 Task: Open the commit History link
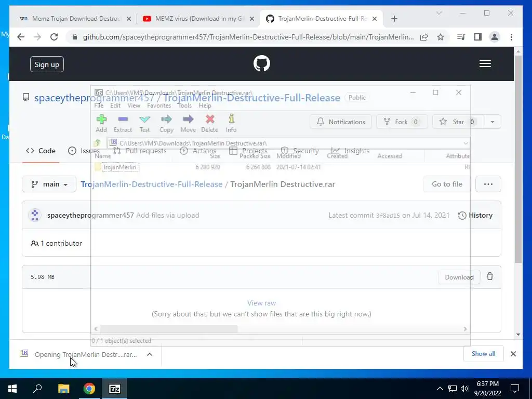[475, 215]
